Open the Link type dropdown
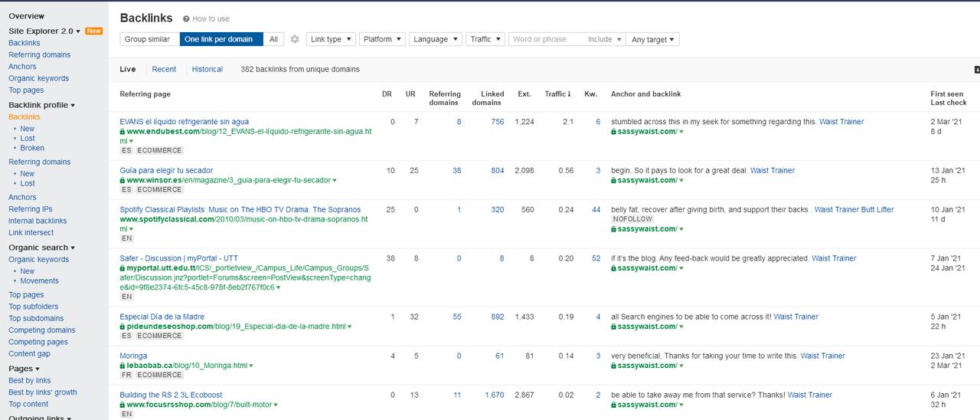This screenshot has width=980, height=420. [331, 39]
